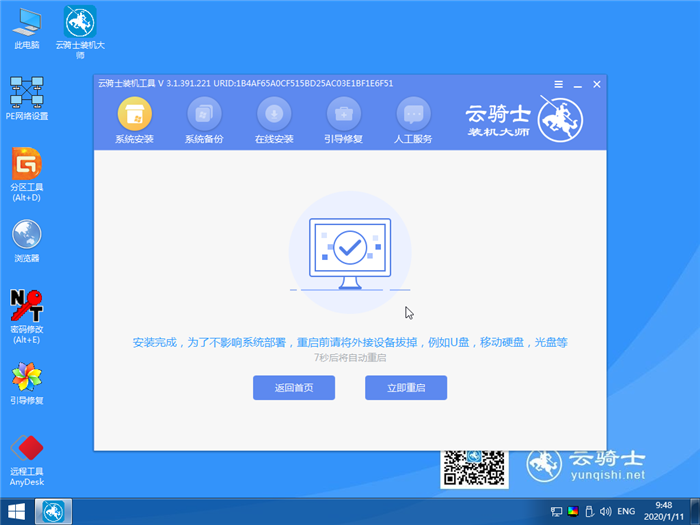Click the ENG language indicator
This screenshot has height=525, width=700.
click(626, 512)
